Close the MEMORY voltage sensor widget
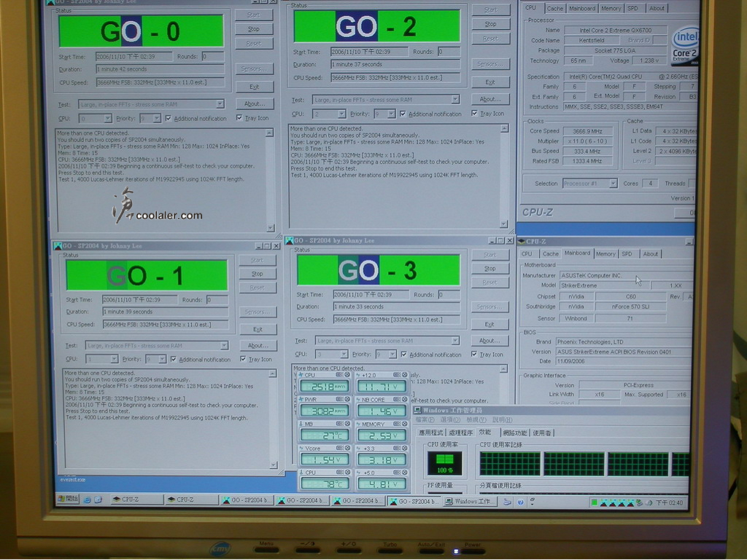The height and width of the screenshot is (560, 747). 404,423
